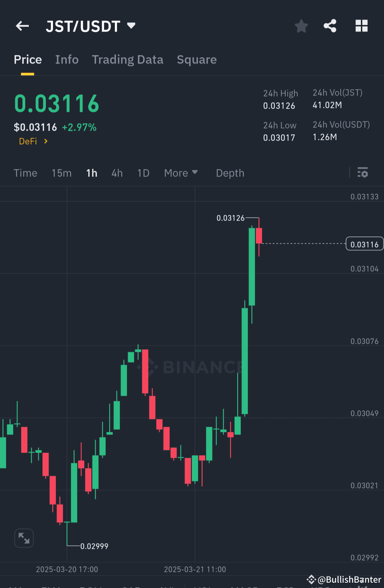This screenshot has height=588, width=384.
Task: Open the Square tab
Action: (x=197, y=59)
